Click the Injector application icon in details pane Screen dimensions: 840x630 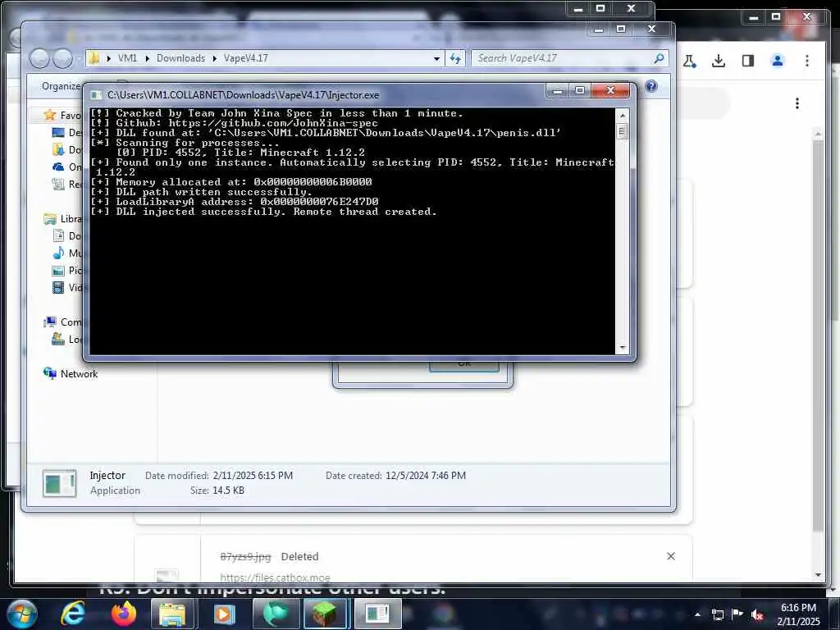pyautogui.click(x=59, y=483)
